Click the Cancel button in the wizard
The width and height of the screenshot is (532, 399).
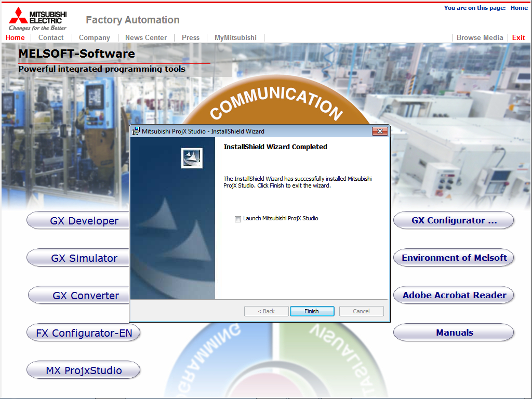coord(361,311)
